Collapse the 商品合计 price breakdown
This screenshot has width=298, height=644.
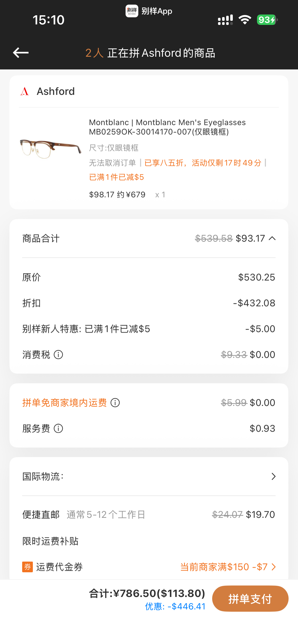(x=272, y=238)
